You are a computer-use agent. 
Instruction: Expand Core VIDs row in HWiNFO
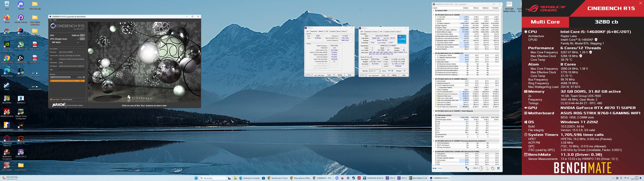point(436,17)
